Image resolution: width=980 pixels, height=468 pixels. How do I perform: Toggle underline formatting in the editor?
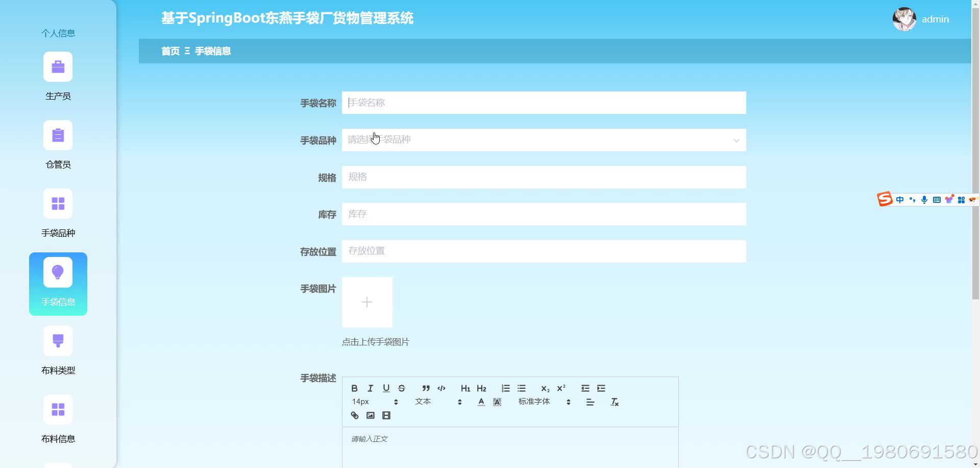click(386, 388)
